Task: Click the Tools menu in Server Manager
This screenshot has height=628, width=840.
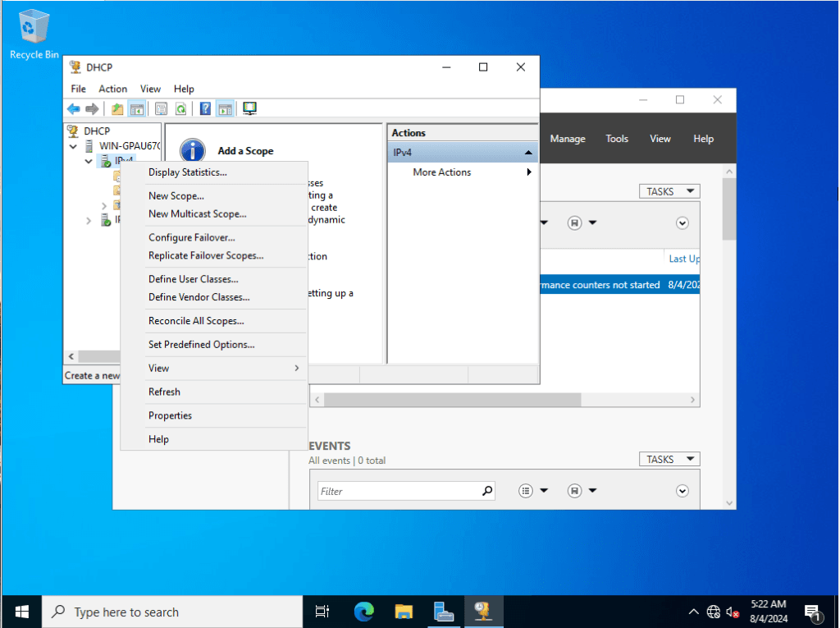Action: click(x=617, y=139)
